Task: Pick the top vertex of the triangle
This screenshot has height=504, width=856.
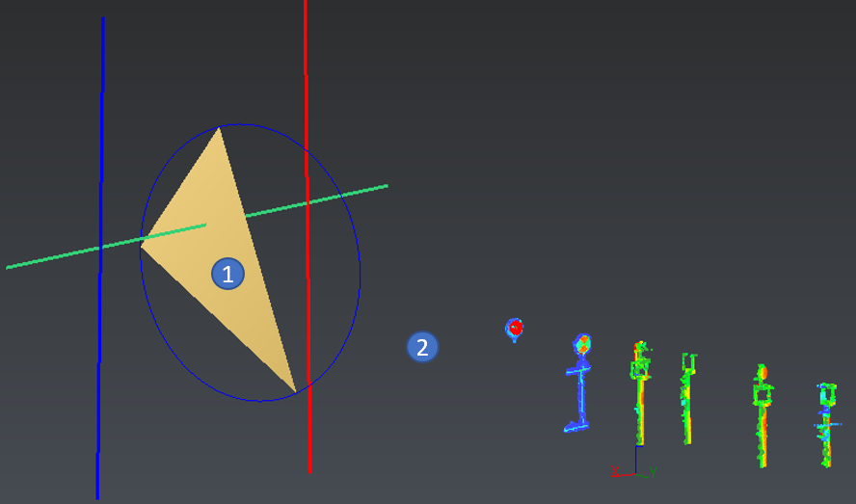Action: 220,128
